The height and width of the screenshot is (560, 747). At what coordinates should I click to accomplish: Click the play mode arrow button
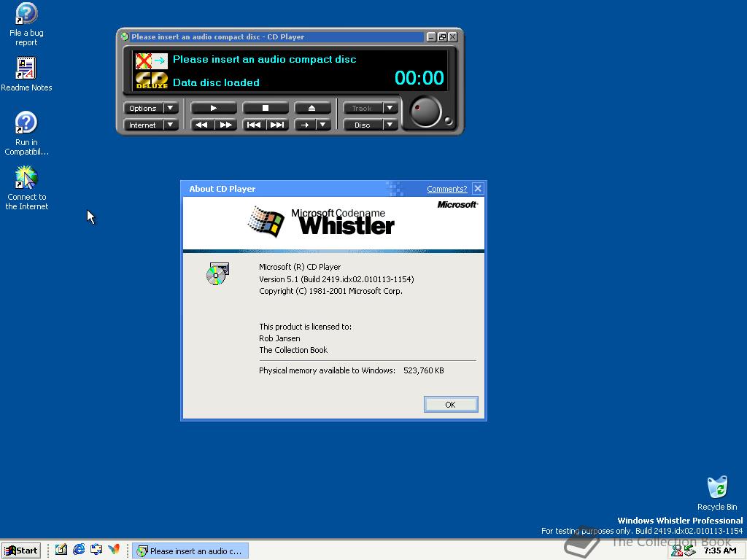coord(305,125)
